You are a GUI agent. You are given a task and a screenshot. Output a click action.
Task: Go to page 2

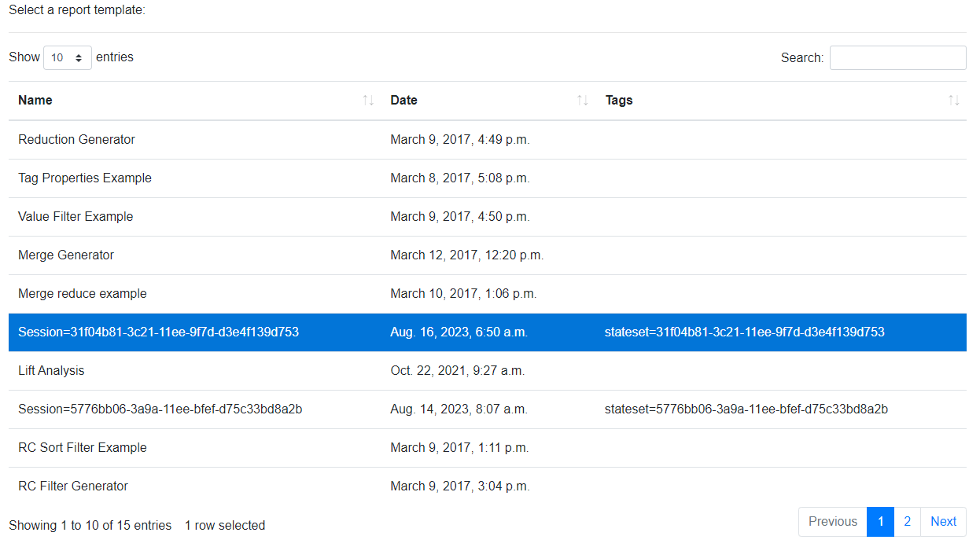908,522
